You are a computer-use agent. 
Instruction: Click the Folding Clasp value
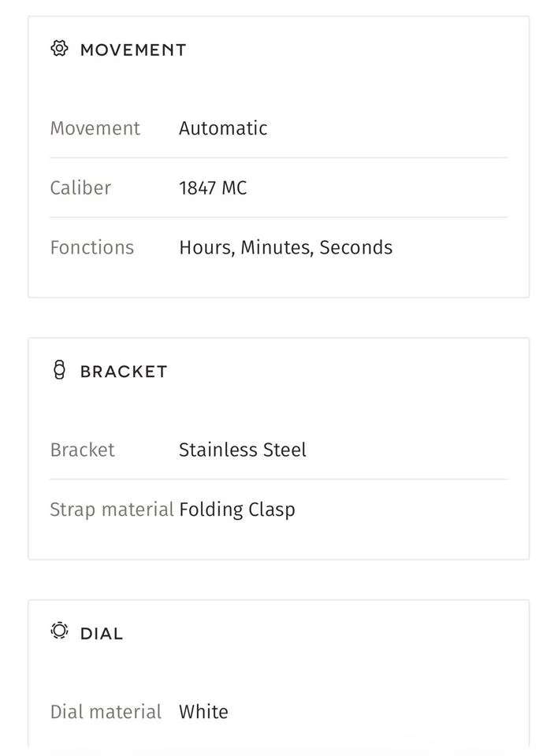237,510
